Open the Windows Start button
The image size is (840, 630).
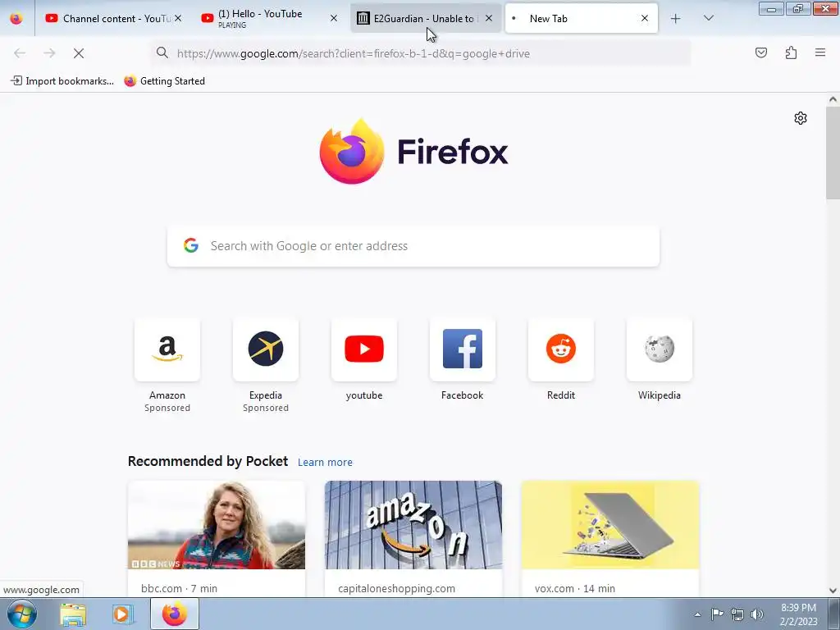tap(22, 614)
